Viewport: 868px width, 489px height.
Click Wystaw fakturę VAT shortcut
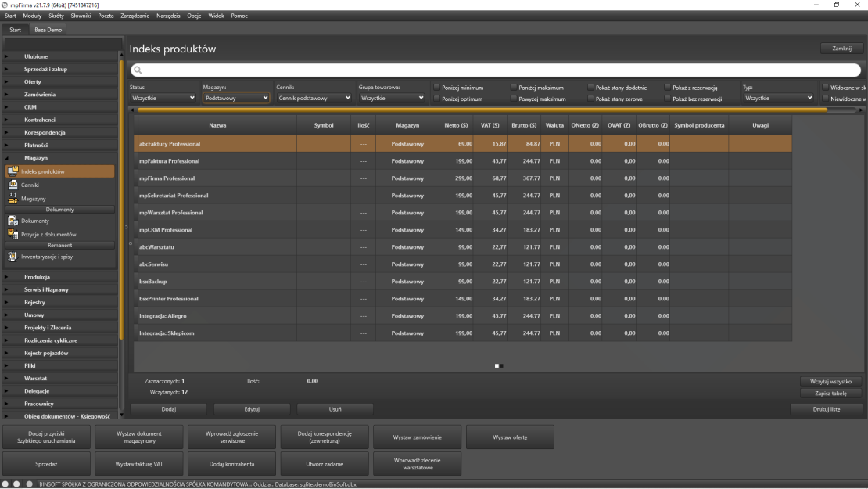pos(139,464)
